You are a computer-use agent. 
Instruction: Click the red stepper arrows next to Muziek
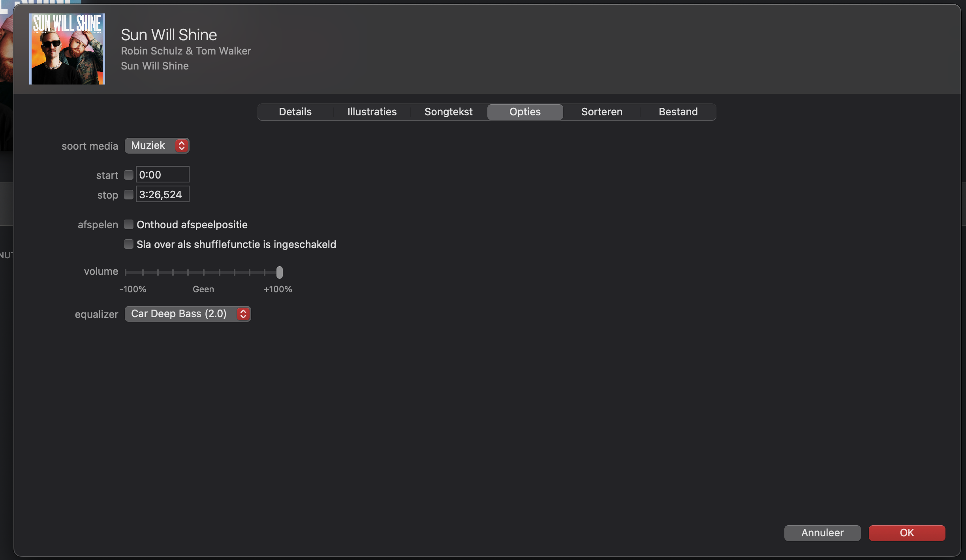pyautogui.click(x=181, y=146)
